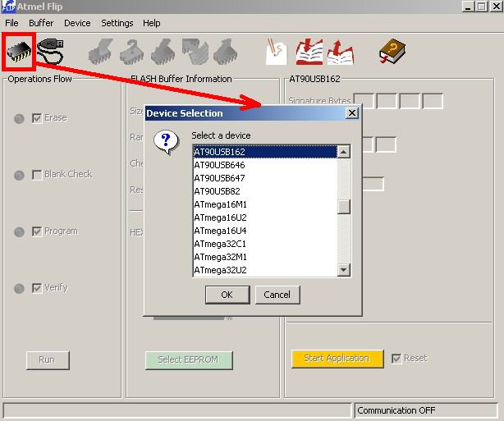Click the Flip logo in title bar
The height and width of the screenshot is (421, 504).
coord(8,7)
